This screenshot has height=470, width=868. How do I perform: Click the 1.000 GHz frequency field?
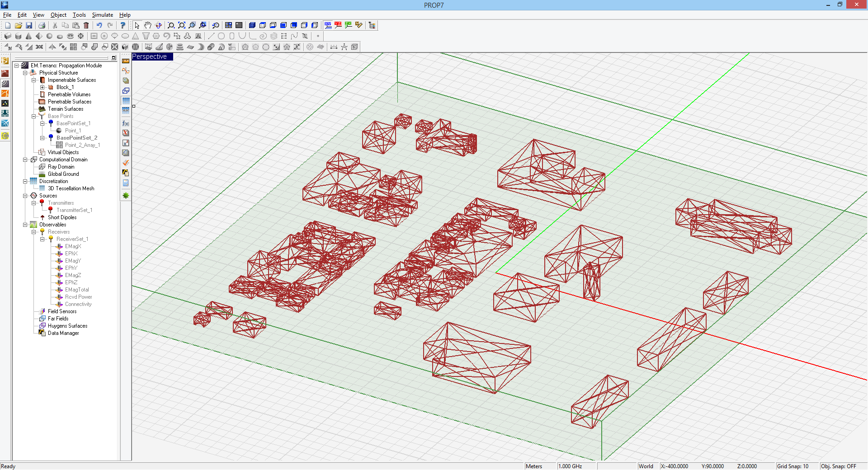570,466
